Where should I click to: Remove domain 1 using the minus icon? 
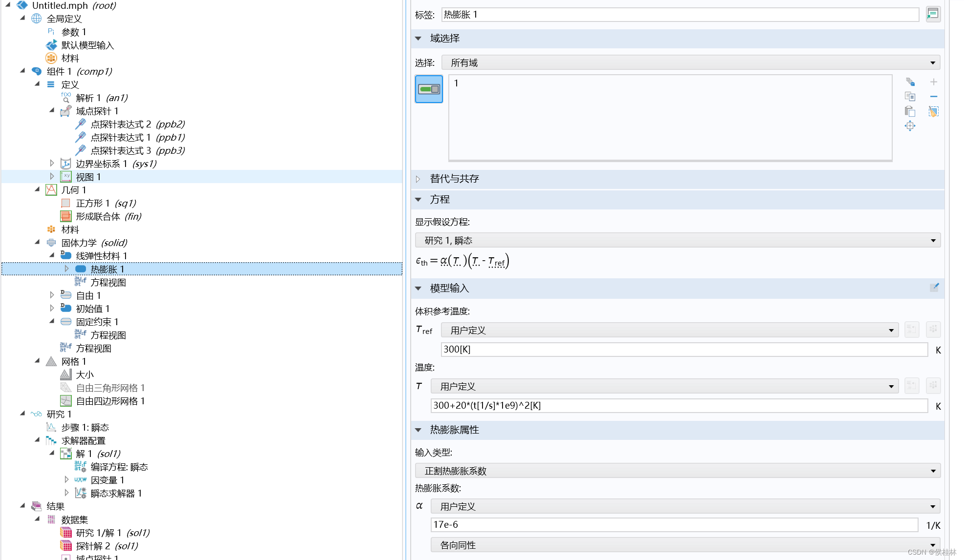(x=934, y=96)
